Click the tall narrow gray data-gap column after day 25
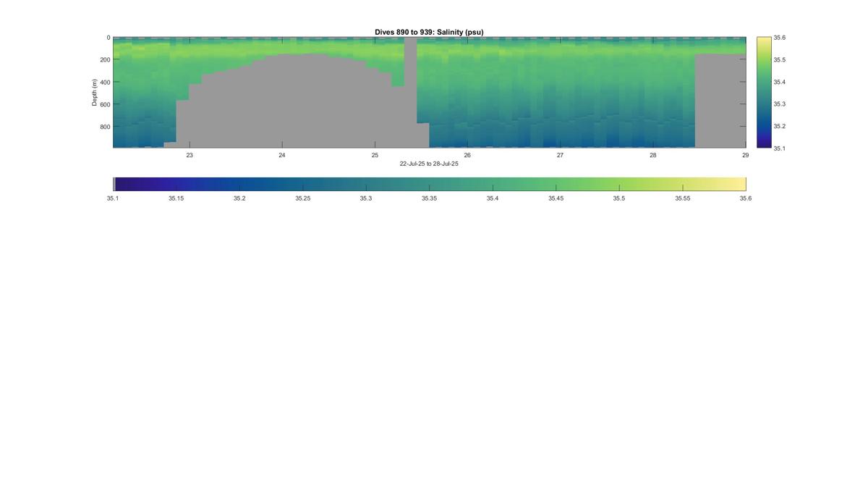The image size is (868, 493). pos(411,80)
